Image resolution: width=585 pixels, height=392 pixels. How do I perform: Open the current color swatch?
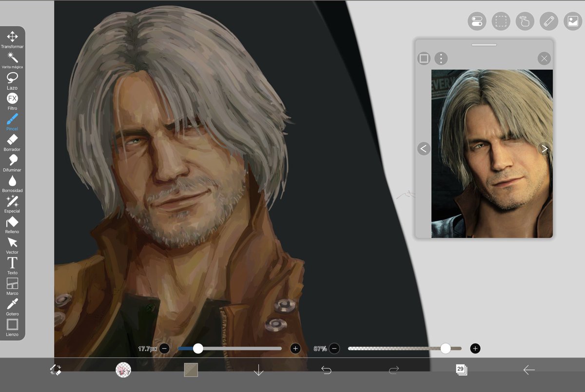(191, 370)
